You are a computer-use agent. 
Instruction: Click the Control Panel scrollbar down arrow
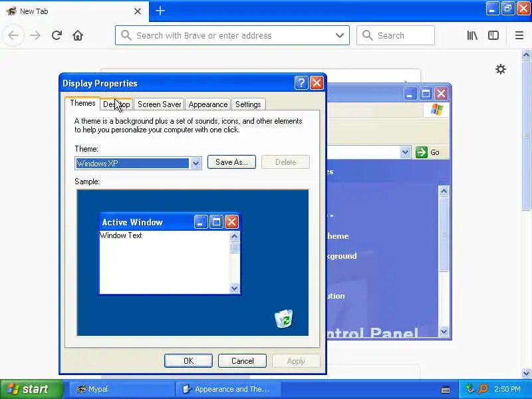point(444,331)
